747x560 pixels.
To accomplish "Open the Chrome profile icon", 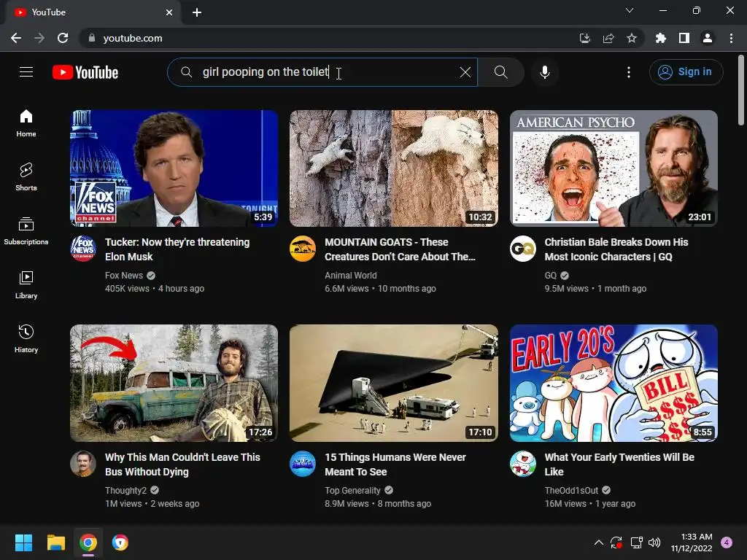I will click(x=708, y=38).
